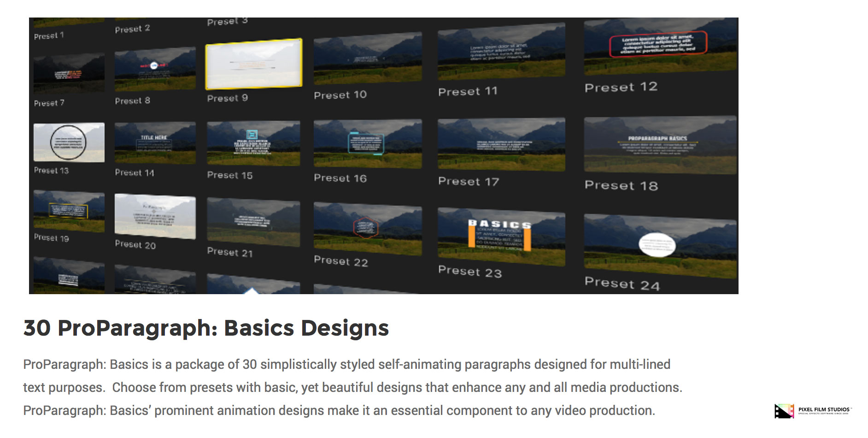Screen dimensions: 868x438
Task: Pick the Preset 23 orange BASICS thumbnail
Action: coord(501,237)
